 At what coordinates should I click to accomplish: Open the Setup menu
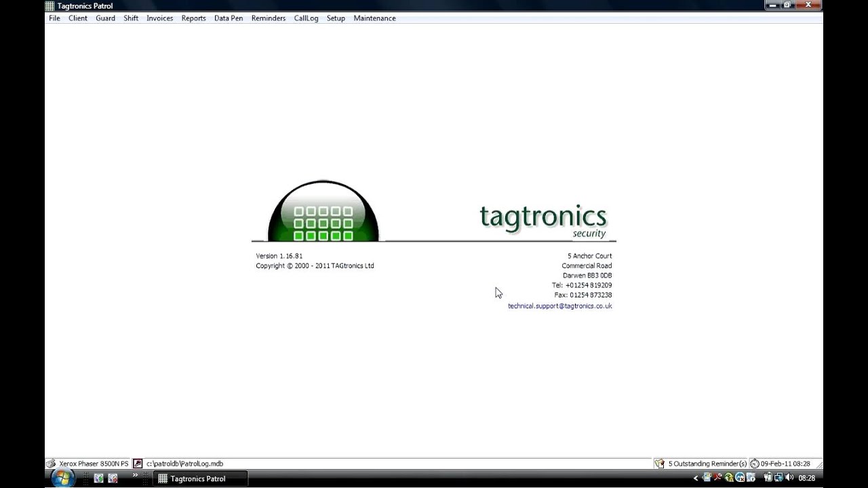click(336, 18)
